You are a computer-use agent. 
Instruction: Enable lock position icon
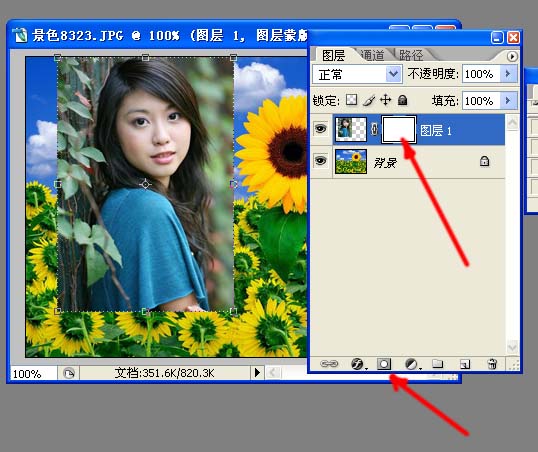tap(386, 100)
